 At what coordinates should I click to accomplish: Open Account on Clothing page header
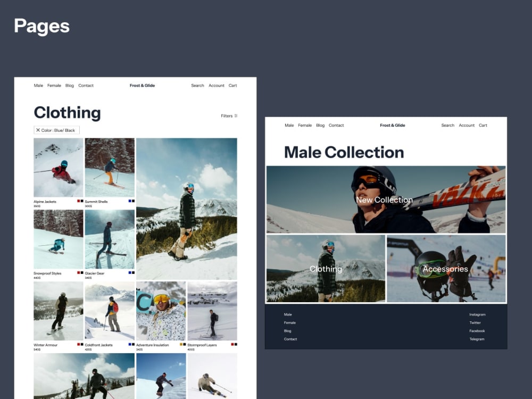coord(217,86)
